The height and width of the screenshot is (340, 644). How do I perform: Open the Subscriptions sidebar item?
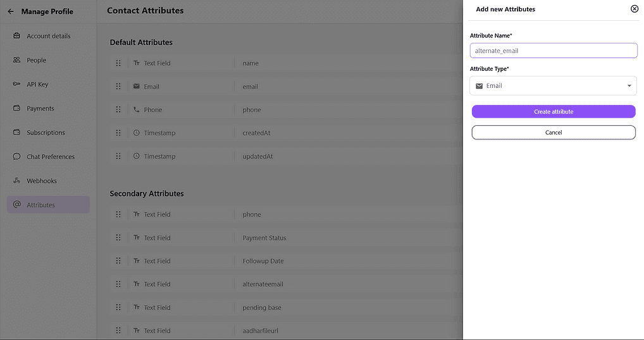pyautogui.click(x=46, y=133)
